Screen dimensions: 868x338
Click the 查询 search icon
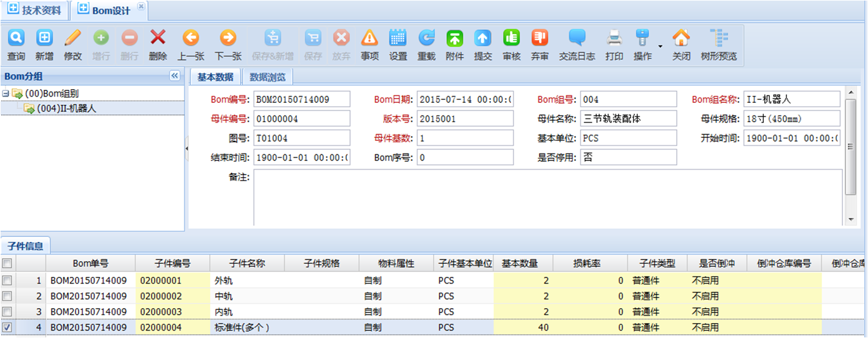tap(16, 39)
